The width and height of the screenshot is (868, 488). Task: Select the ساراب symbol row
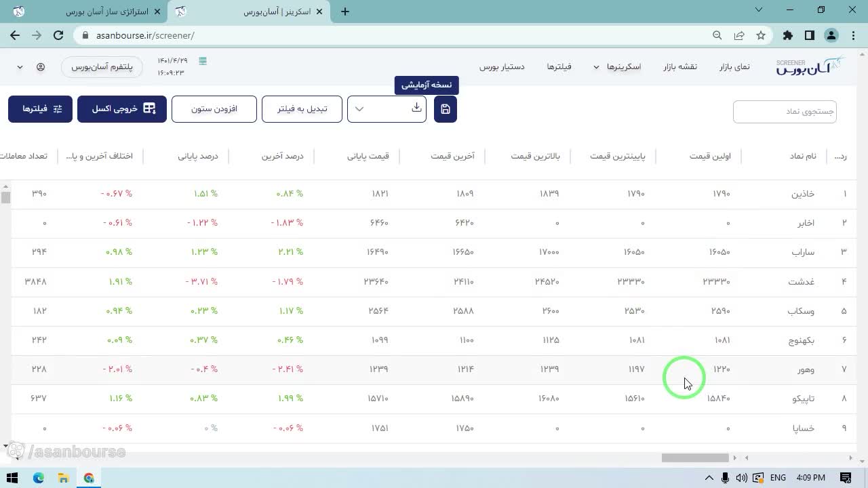434,252
